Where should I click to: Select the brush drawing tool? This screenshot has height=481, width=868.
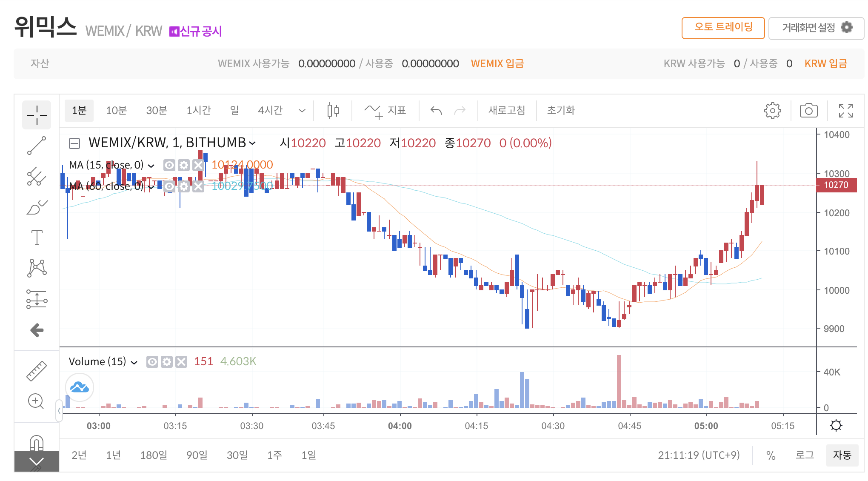click(37, 207)
